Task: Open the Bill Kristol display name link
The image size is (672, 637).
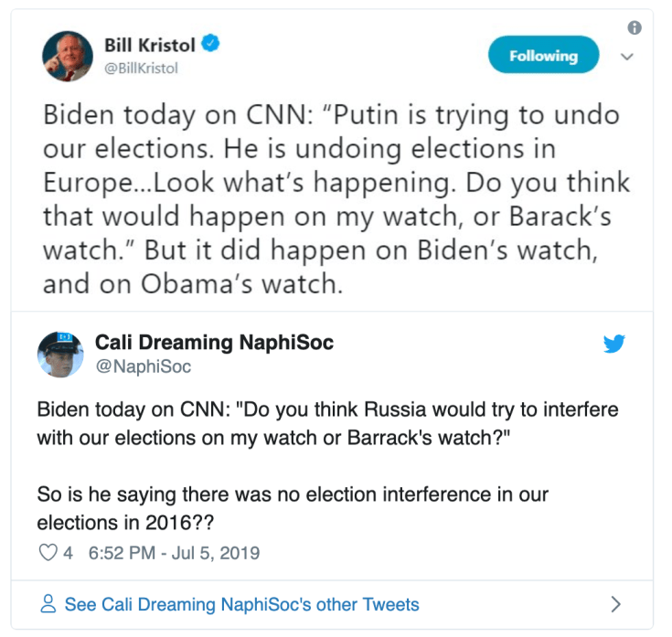Action: (x=150, y=44)
